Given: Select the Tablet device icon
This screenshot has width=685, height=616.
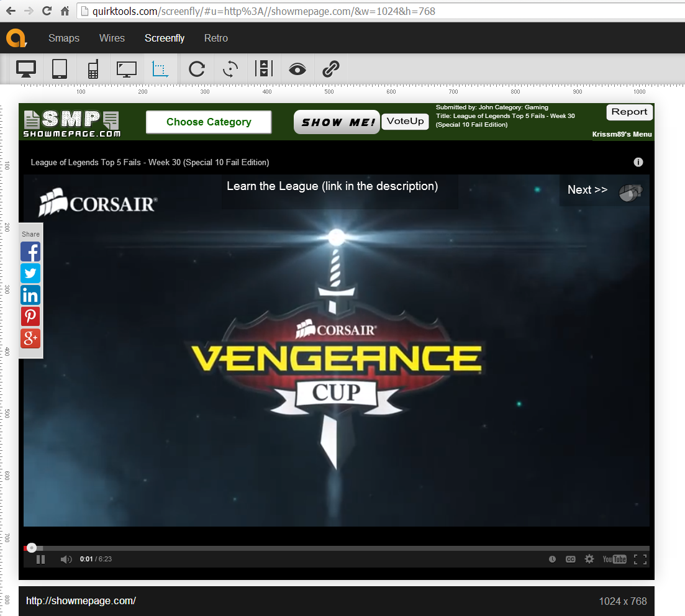Looking at the screenshot, I should [60, 69].
